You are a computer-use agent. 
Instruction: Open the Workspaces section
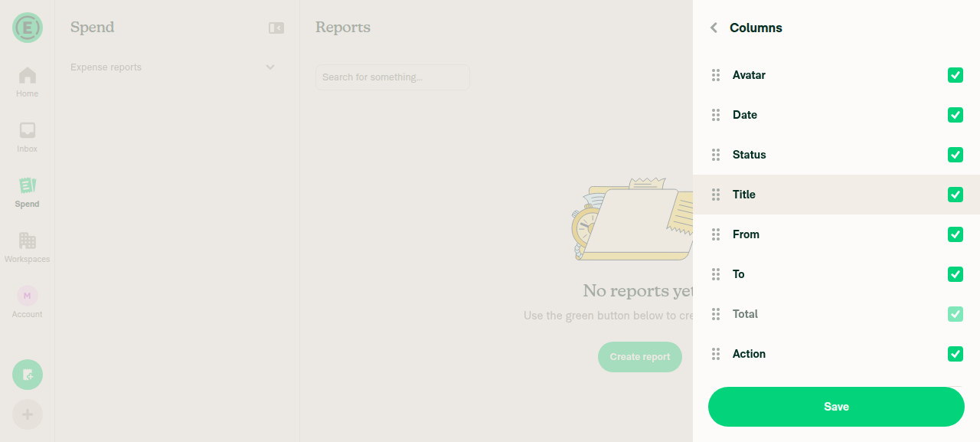tap(28, 248)
